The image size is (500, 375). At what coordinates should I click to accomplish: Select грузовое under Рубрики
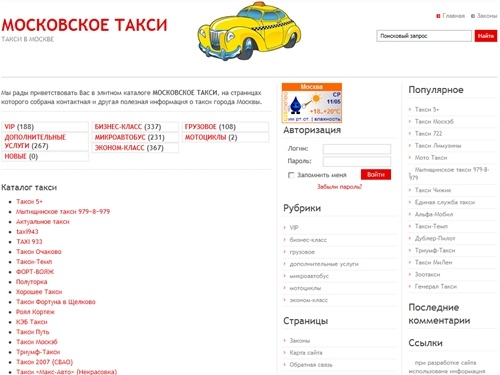[x=302, y=252]
